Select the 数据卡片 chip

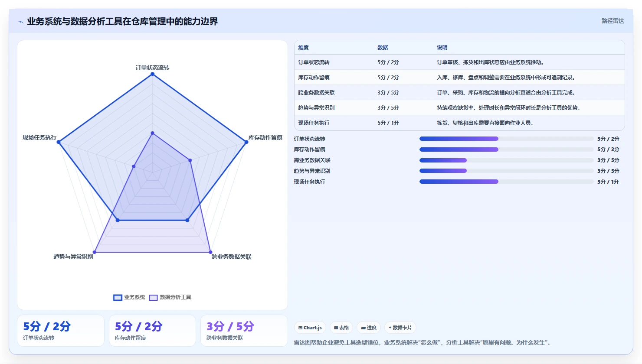(x=400, y=328)
